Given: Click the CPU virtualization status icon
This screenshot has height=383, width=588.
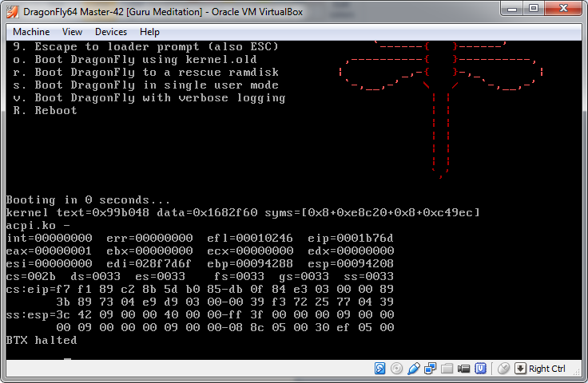Looking at the screenshot, I should (481, 368).
